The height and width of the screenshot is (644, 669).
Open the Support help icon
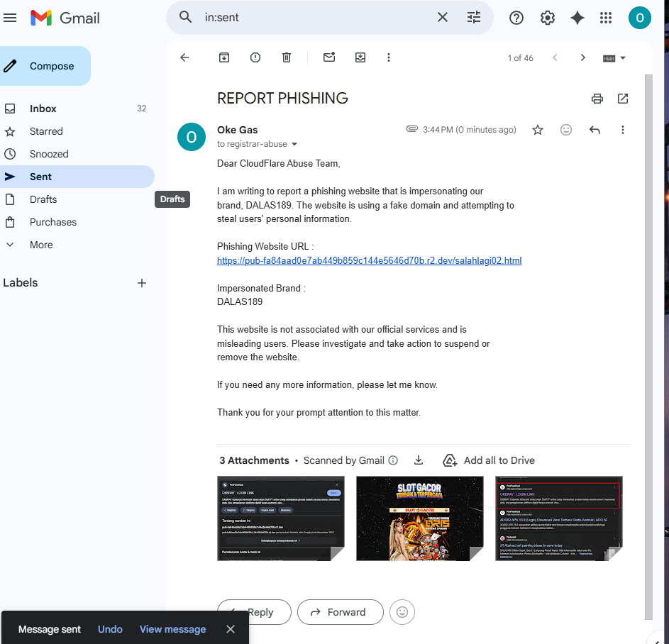[x=516, y=18]
